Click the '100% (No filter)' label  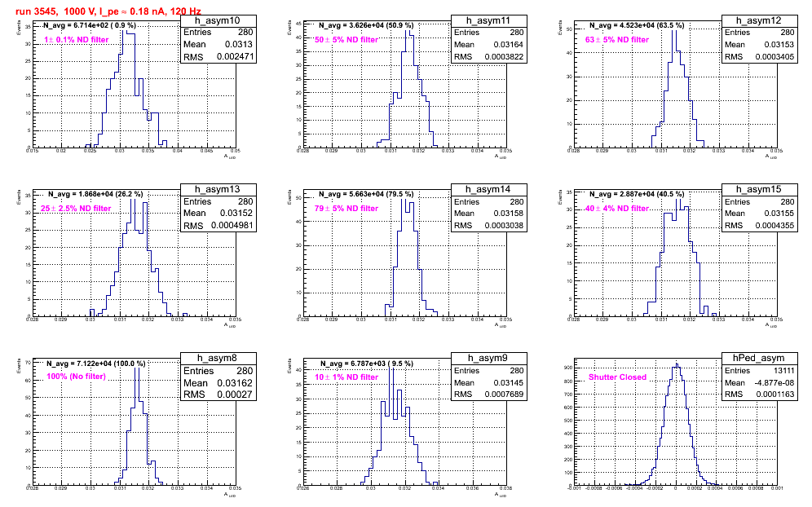76,377
